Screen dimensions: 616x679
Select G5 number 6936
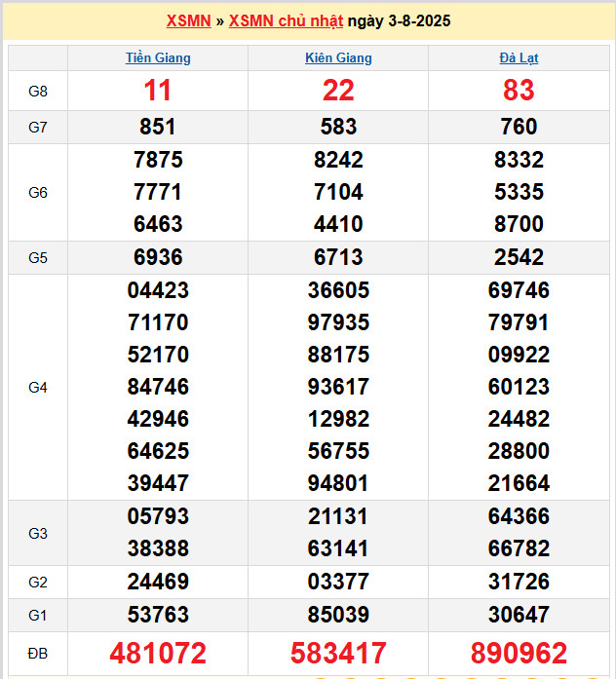[x=158, y=257]
